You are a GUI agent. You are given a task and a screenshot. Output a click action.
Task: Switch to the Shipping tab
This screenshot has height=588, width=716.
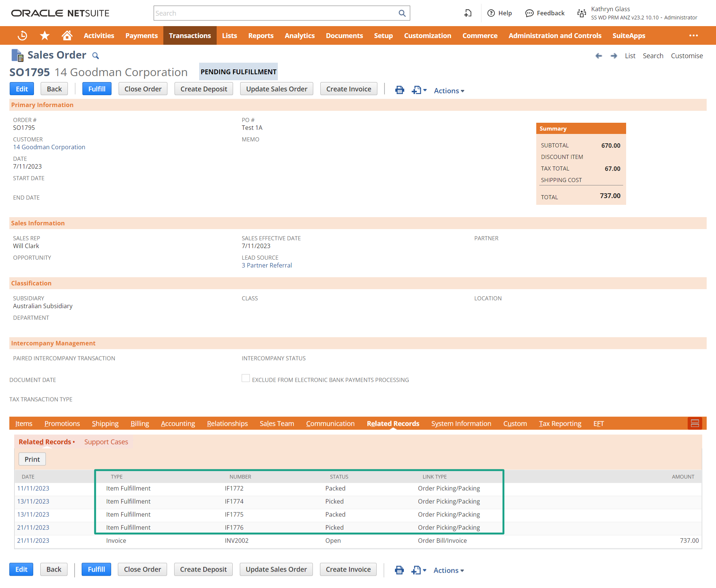click(x=105, y=423)
